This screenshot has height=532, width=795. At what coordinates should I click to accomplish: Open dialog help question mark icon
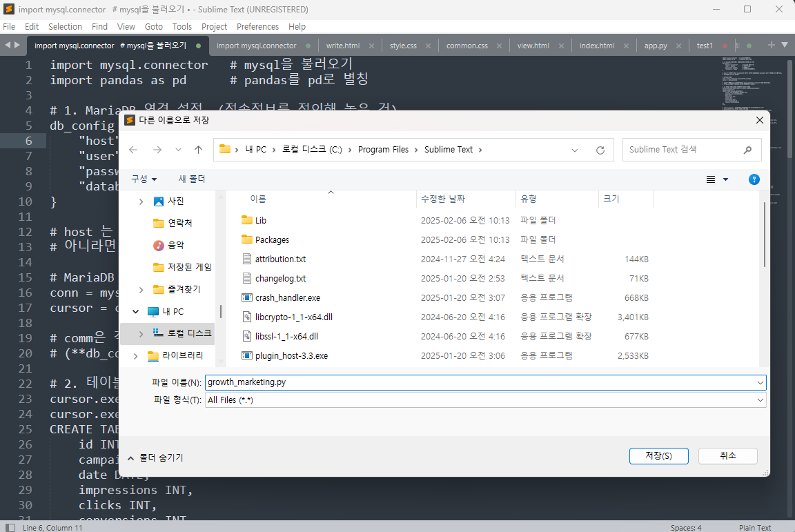[754, 179]
